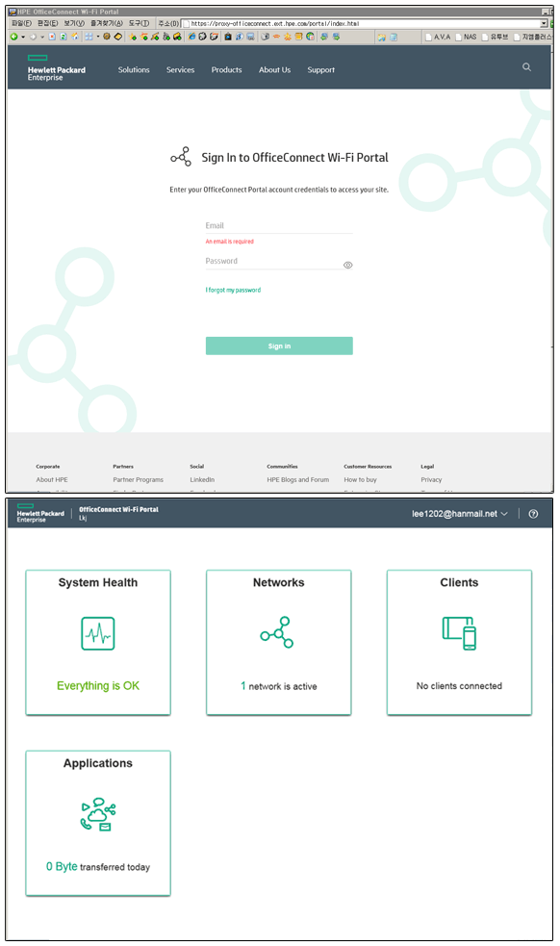Click the 'An email is required' error message
This screenshot has height=946, width=560.
(x=229, y=242)
